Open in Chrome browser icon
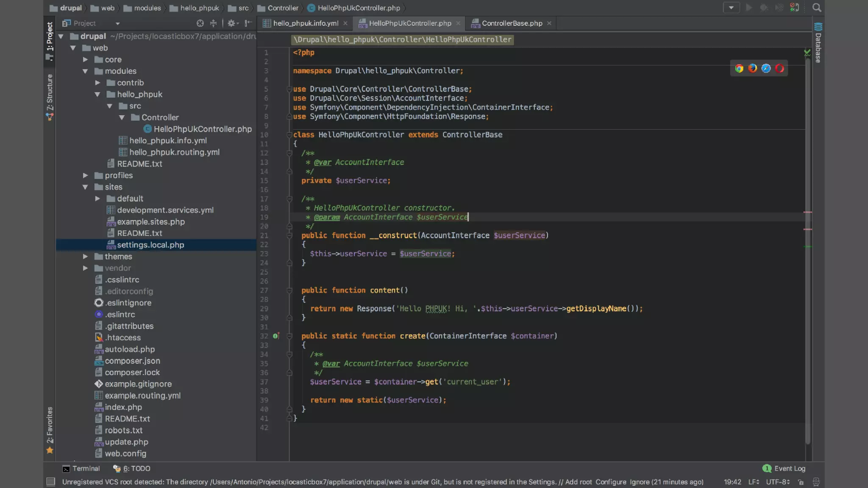 739,69
